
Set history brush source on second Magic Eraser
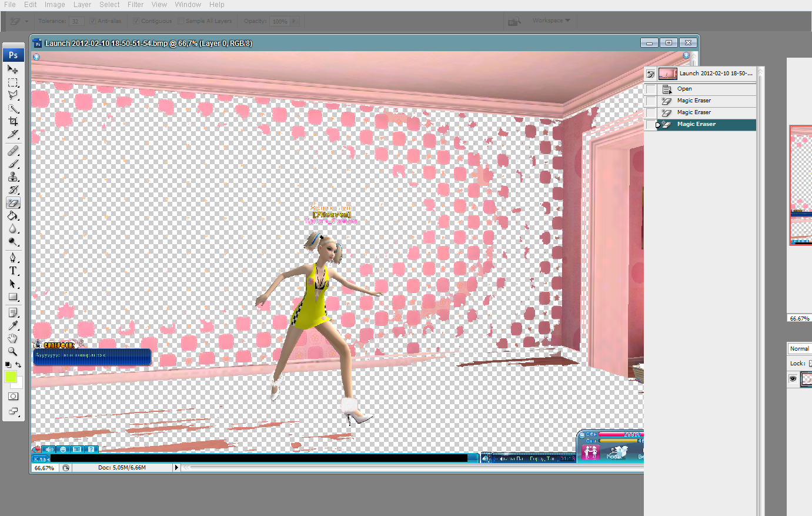[651, 112]
